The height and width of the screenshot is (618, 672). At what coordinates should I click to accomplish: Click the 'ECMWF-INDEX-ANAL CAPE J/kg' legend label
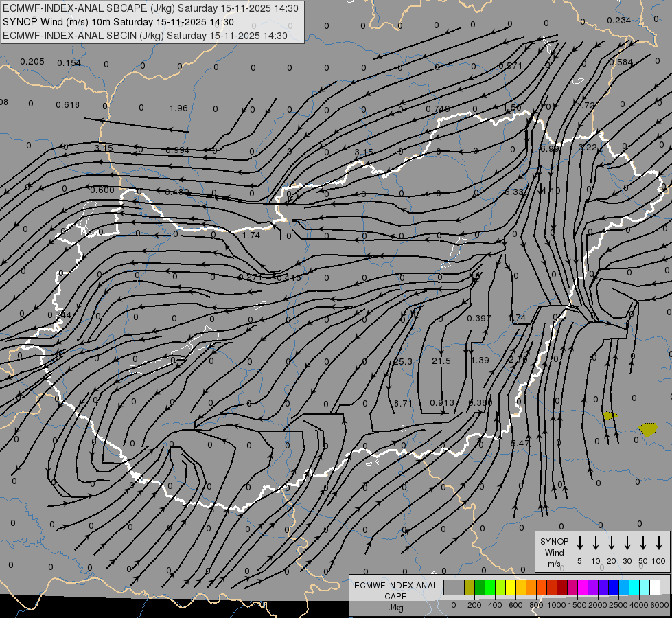tap(395, 597)
